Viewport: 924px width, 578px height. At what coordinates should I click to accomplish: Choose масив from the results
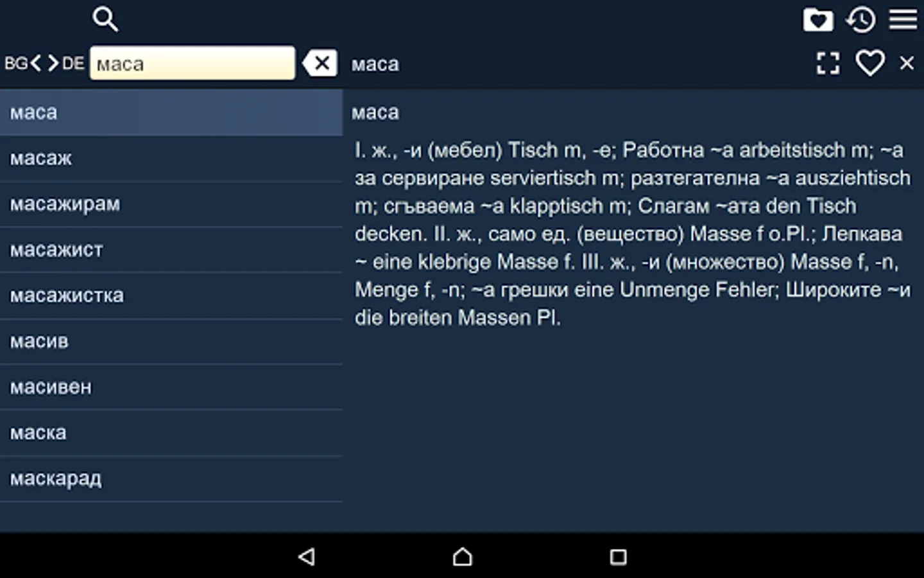pos(171,341)
